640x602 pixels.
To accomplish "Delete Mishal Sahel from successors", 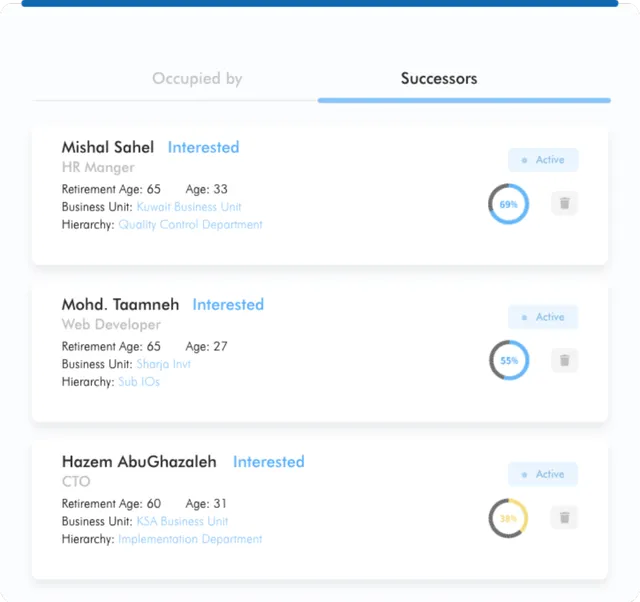I will (564, 204).
